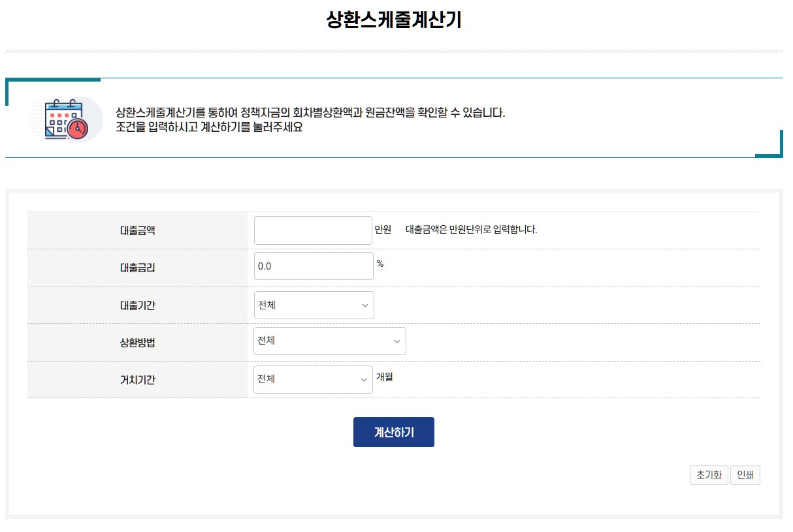
Task: Click the chevron arrow on 대출기간 selector
Action: tap(366, 305)
